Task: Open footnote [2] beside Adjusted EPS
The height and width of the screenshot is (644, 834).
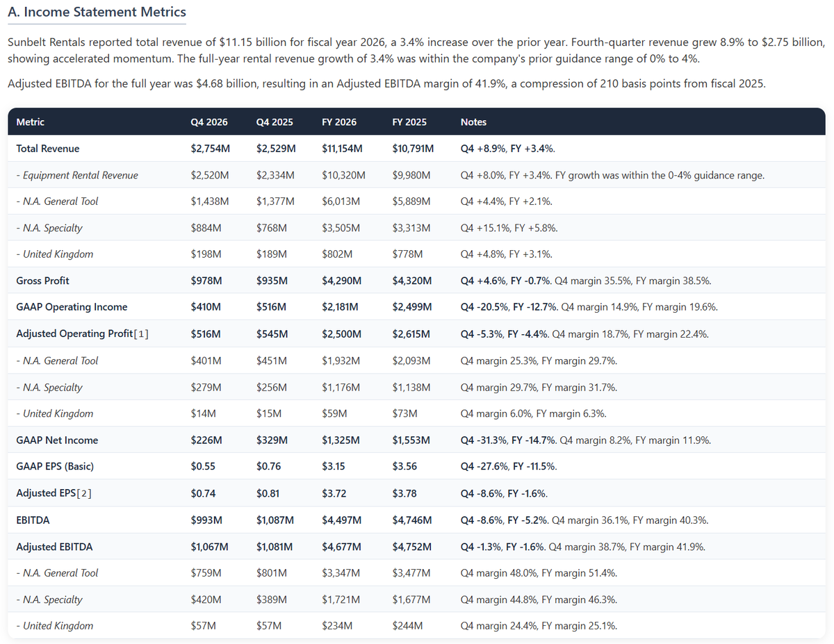Action: (x=85, y=493)
